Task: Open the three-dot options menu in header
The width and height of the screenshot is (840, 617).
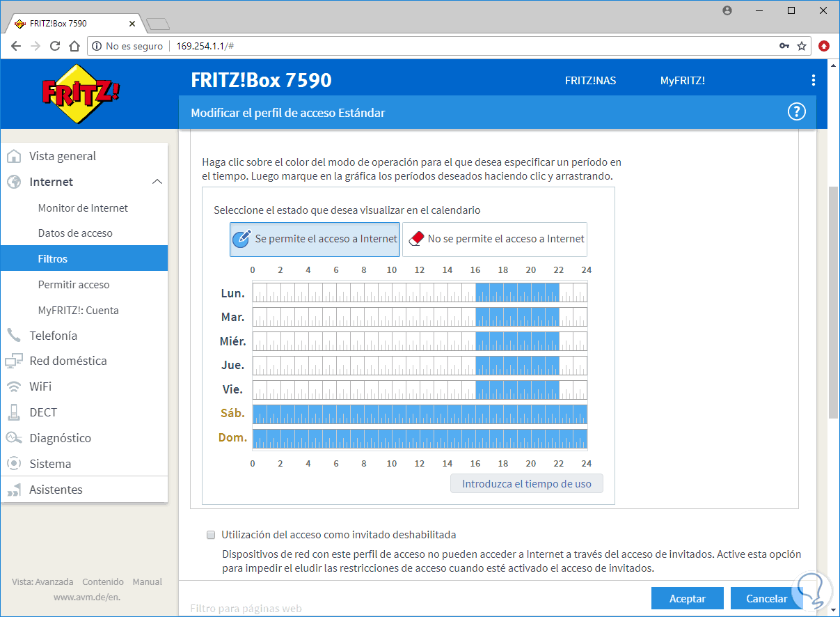Action: click(813, 80)
